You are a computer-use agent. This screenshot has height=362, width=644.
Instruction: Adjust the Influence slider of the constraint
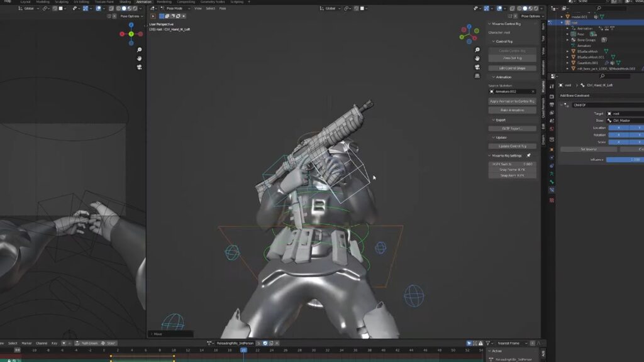click(623, 159)
